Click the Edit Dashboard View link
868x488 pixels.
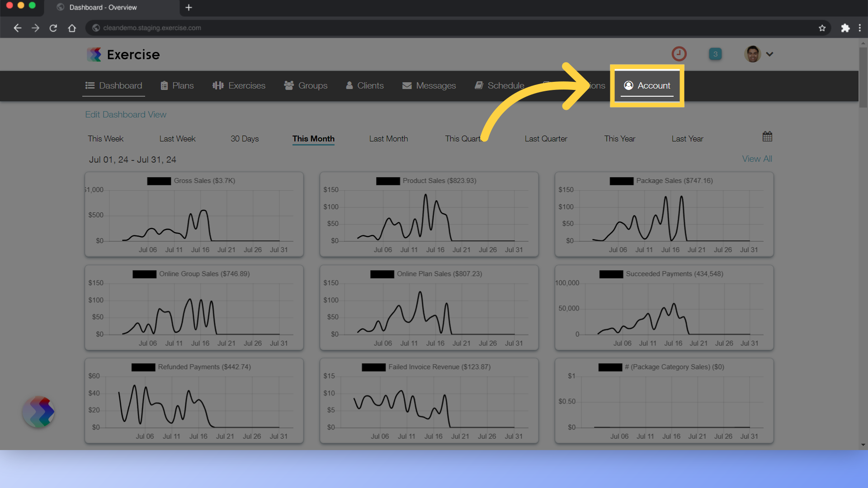(125, 114)
